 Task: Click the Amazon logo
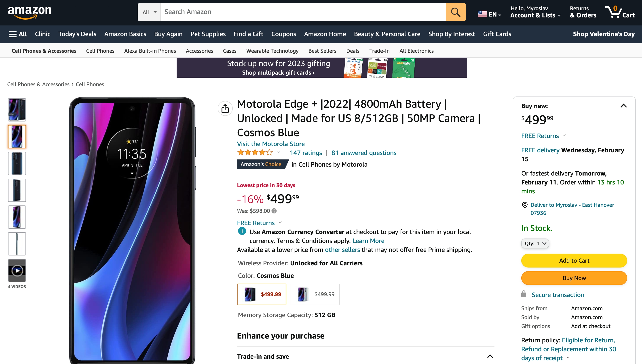(30, 13)
